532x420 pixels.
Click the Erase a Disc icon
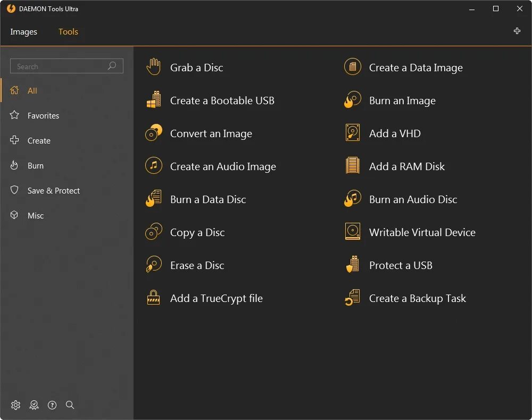tap(154, 264)
